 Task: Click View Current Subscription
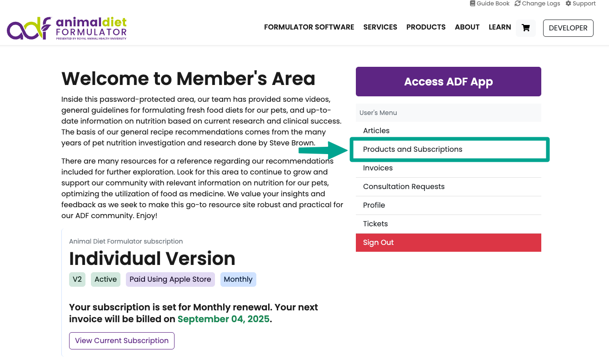[x=122, y=341]
